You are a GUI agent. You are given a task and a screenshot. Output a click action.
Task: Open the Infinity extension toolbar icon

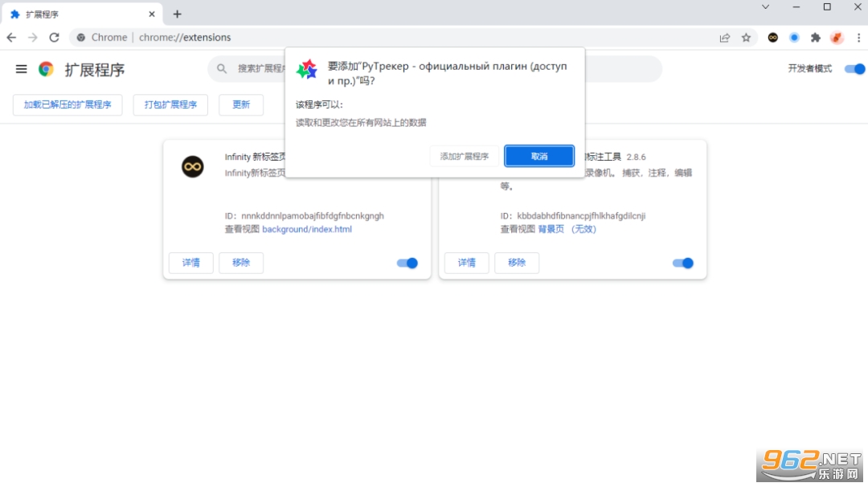coord(773,38)
